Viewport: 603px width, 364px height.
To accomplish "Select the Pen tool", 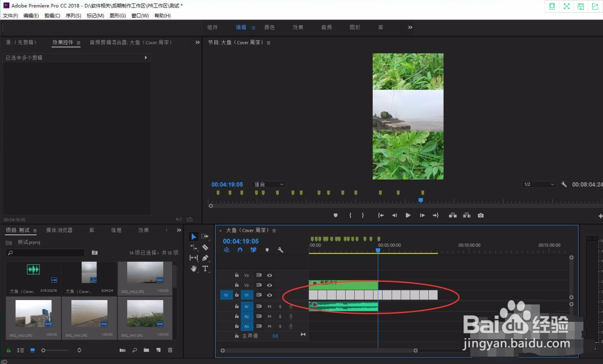I will click(205, 258).
